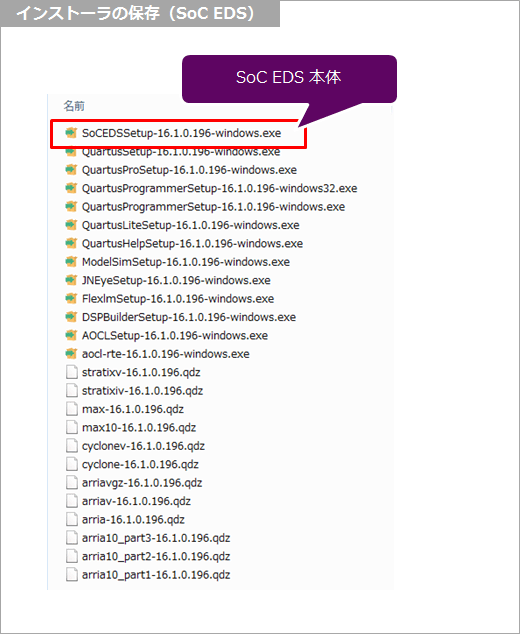Select stratixv-16.1.0.196.qdz file name

[x=141, y=372]
